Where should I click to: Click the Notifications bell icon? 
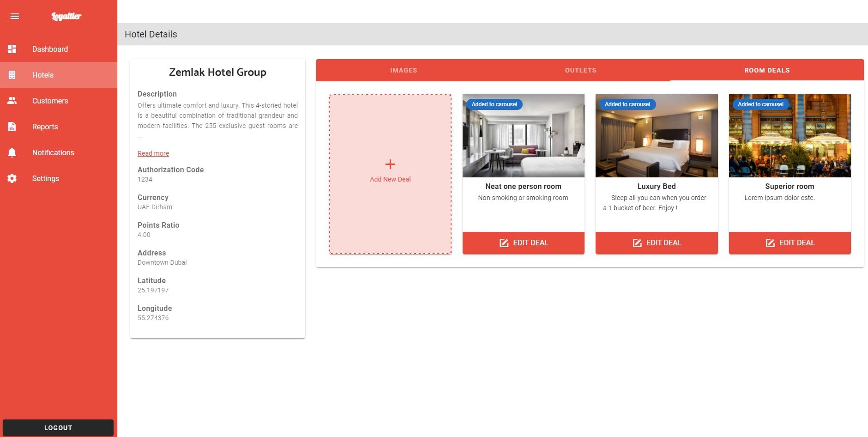click(x=12, y=152)
